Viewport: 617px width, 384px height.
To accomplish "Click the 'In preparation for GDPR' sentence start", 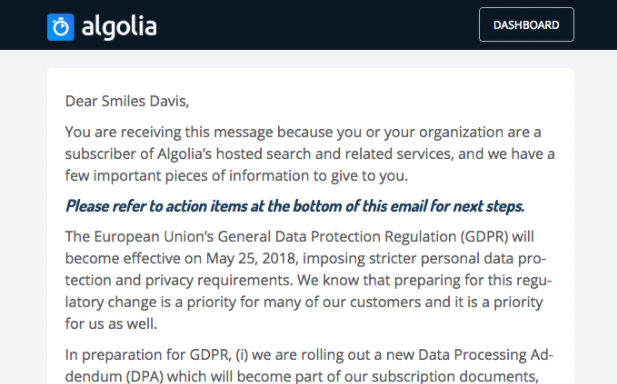I will tap(148, 354).
